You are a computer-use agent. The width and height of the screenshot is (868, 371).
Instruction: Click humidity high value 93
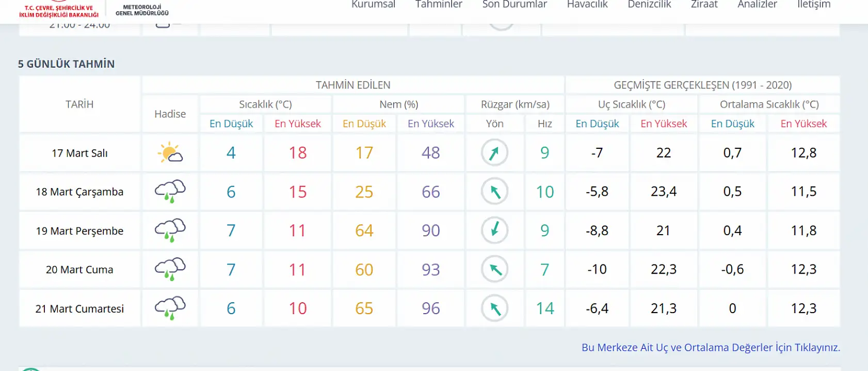point(430,269)
